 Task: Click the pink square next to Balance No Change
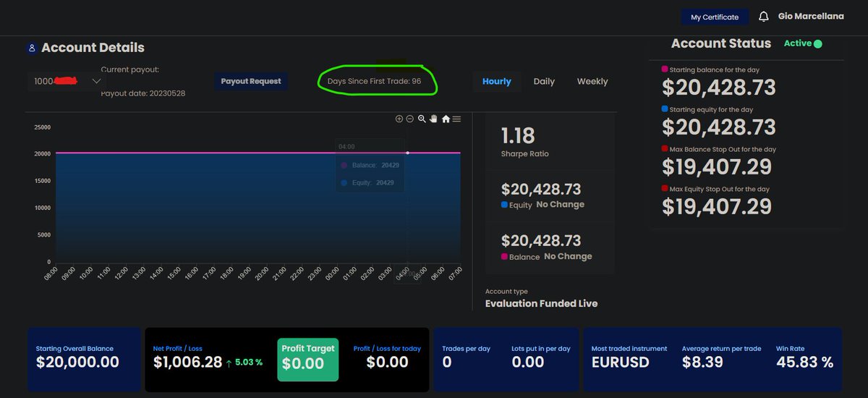504,257
